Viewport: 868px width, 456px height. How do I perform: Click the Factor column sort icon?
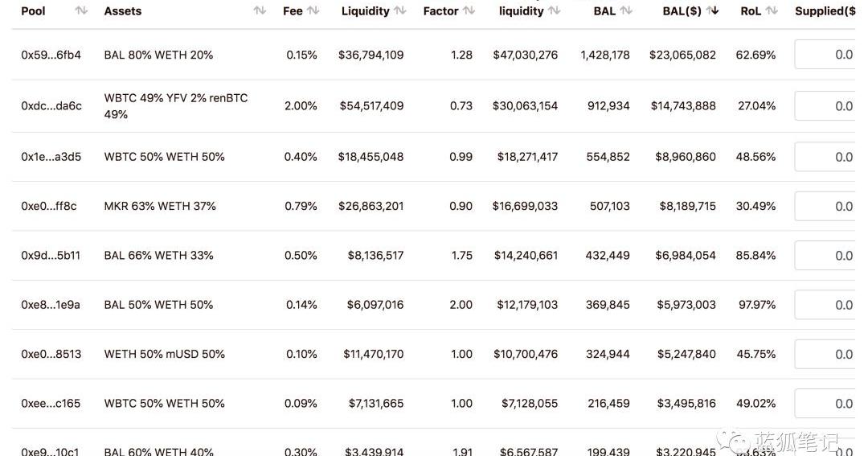coord(469,11)
